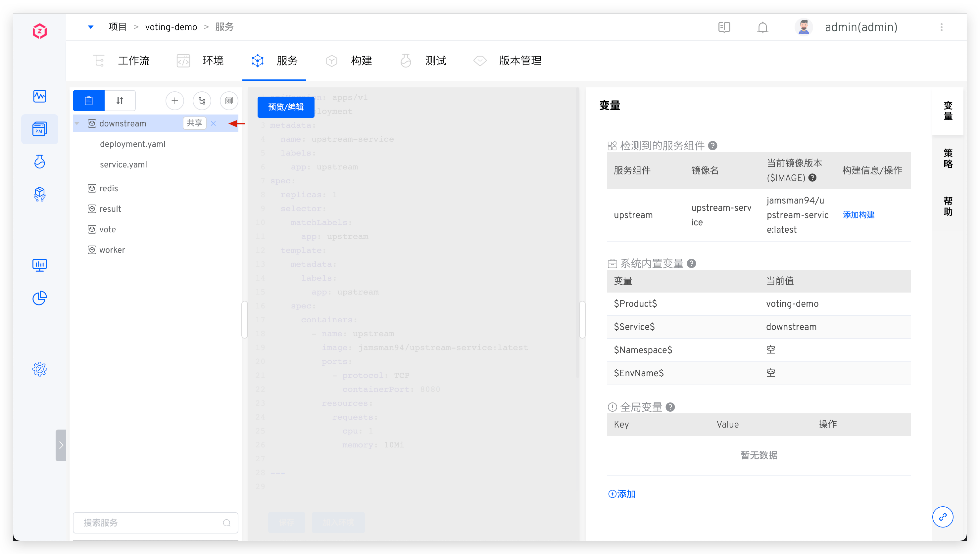The image size is (980, 554).
Task: Open the activity monitor sidebar icon
Action: 40,96
